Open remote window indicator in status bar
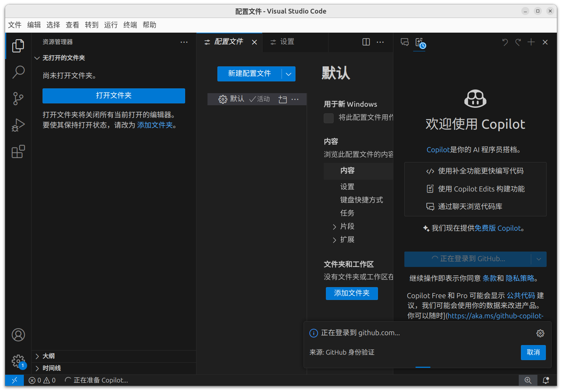Image resolution: width=562 pixels, height=392 pixels. pyautogui.click(x=15, y=380)
